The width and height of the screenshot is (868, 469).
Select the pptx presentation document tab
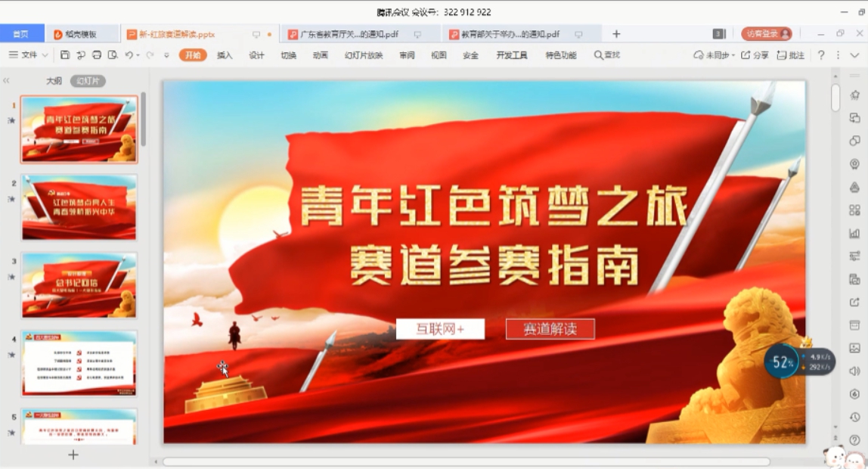pos(200,34)
